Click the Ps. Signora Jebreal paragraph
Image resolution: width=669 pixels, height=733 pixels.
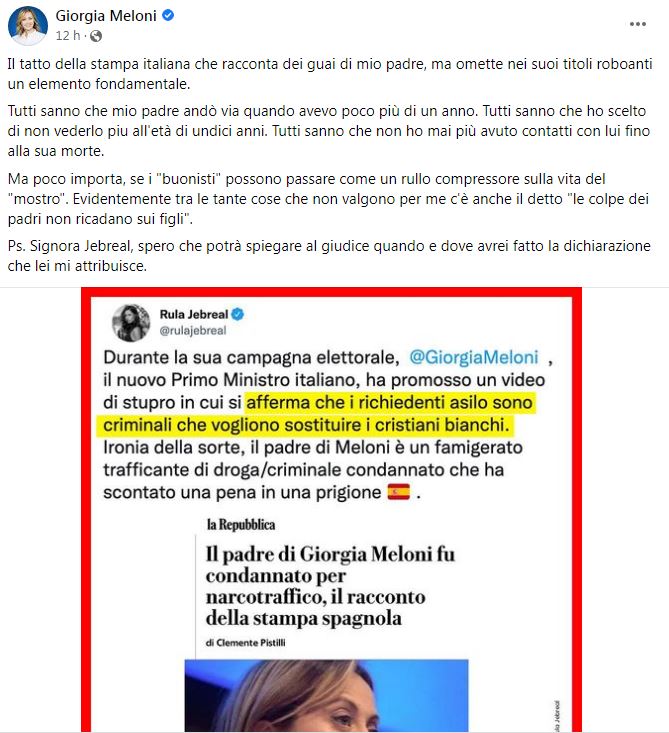point(329,256)
